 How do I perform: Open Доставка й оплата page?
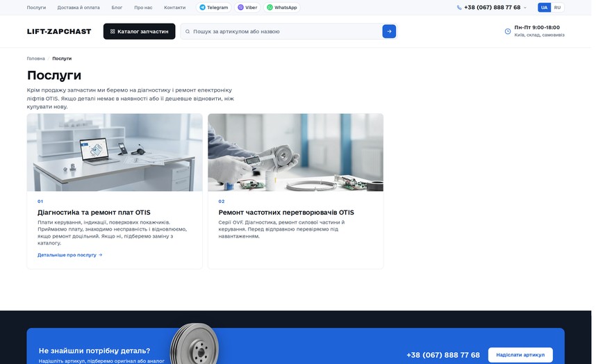point(78,8)
